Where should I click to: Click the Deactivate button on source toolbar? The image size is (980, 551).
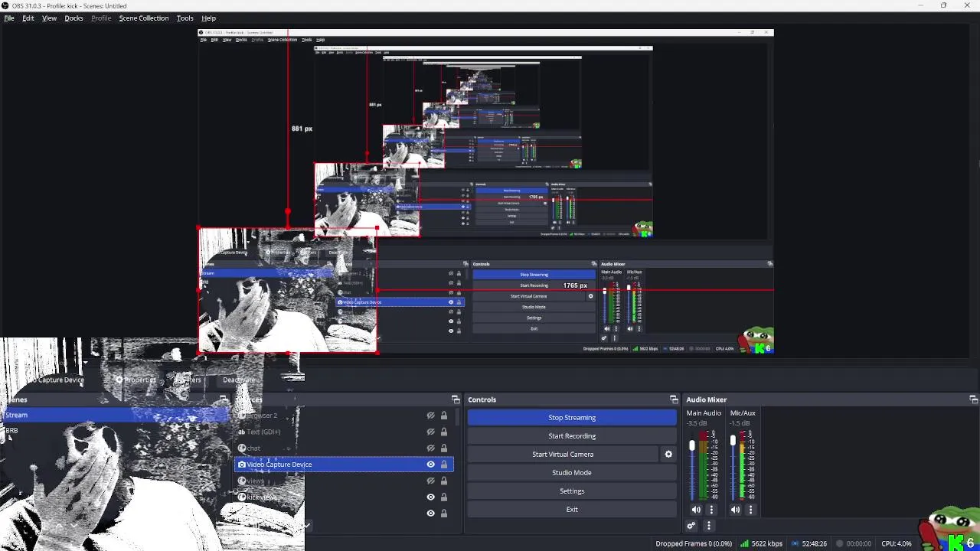(x=239, y=380)
